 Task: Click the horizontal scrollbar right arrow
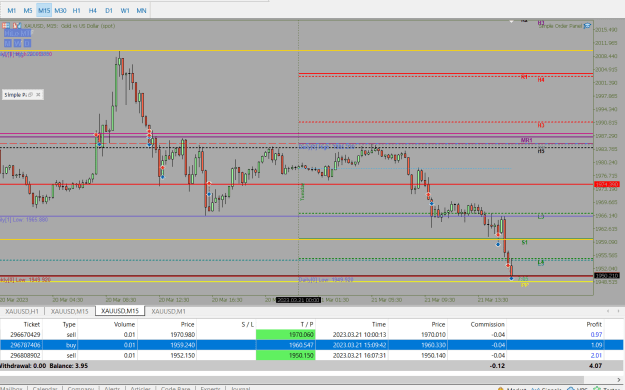619,379
